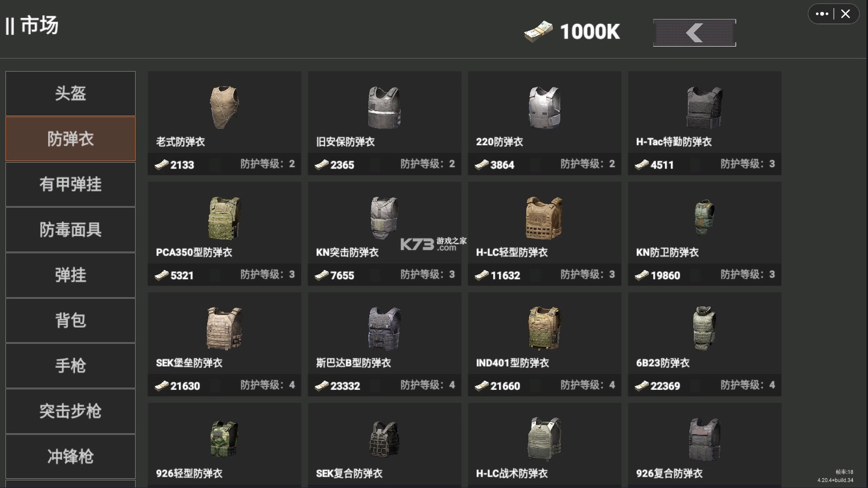Image resolution: width=868 pixels, height=488 pixels.
Task: Open the 斯巴达B型防弹衣 item card
Action: pos(385,344)
